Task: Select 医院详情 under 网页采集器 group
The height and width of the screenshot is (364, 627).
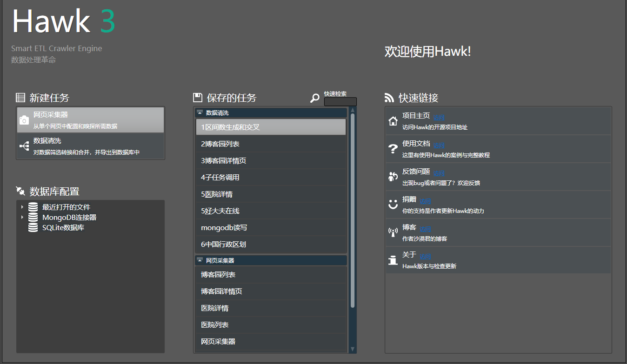Action: tap(271, 308)
